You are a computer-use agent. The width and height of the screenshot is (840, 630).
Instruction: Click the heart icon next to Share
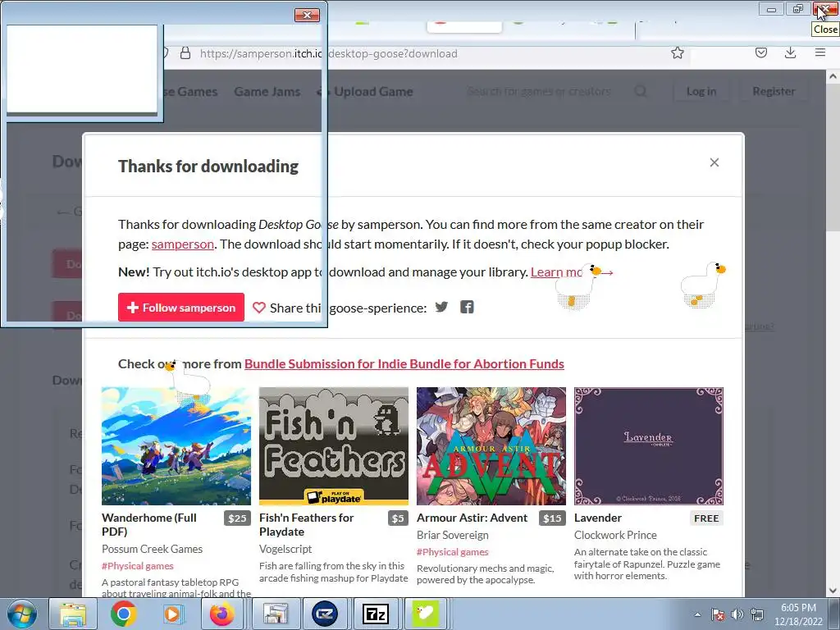[259, 308]
